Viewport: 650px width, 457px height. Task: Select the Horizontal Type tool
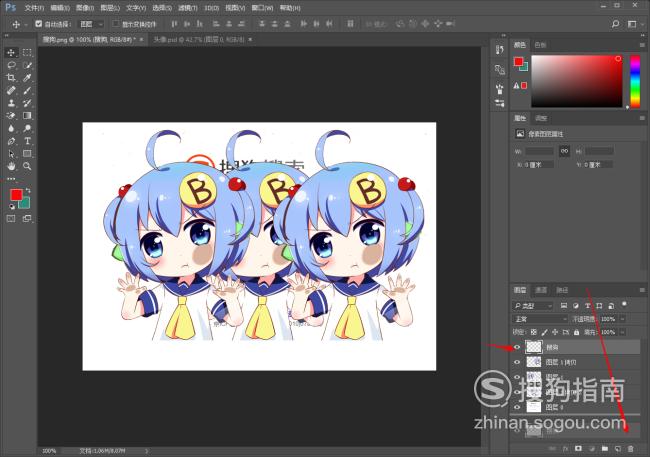coord(27,141)
